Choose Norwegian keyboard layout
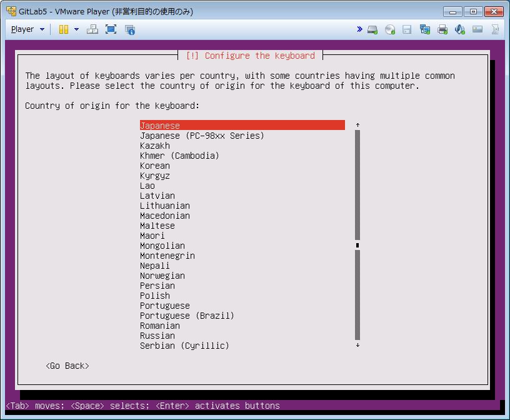510x420 pixels. tap(162, 276)
